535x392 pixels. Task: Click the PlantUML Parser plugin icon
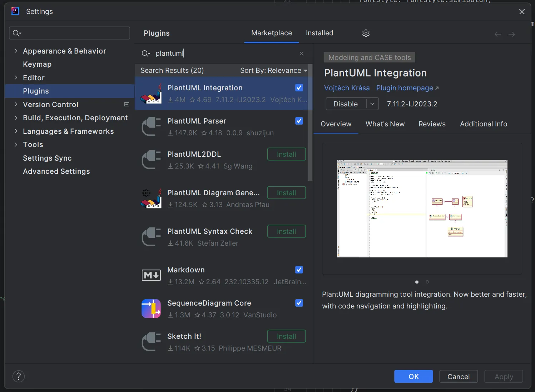151,127
